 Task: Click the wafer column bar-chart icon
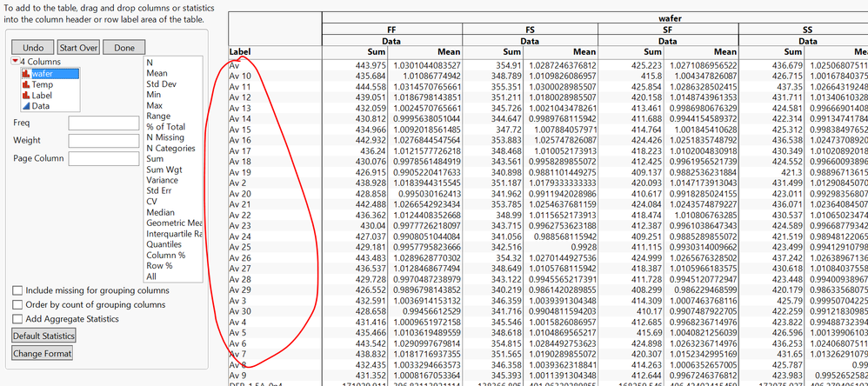point(25,74)
